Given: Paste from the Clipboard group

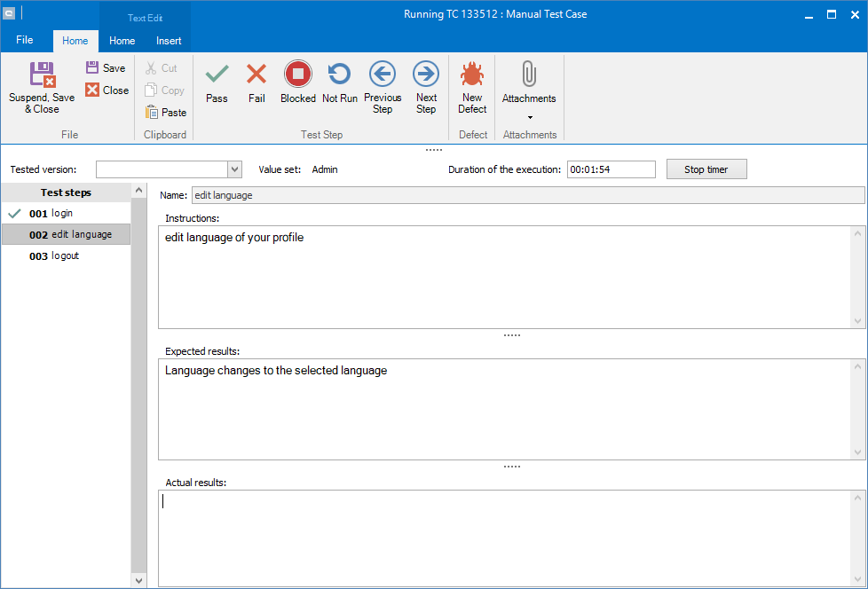Looking at the screenshot, I should 166,113.
